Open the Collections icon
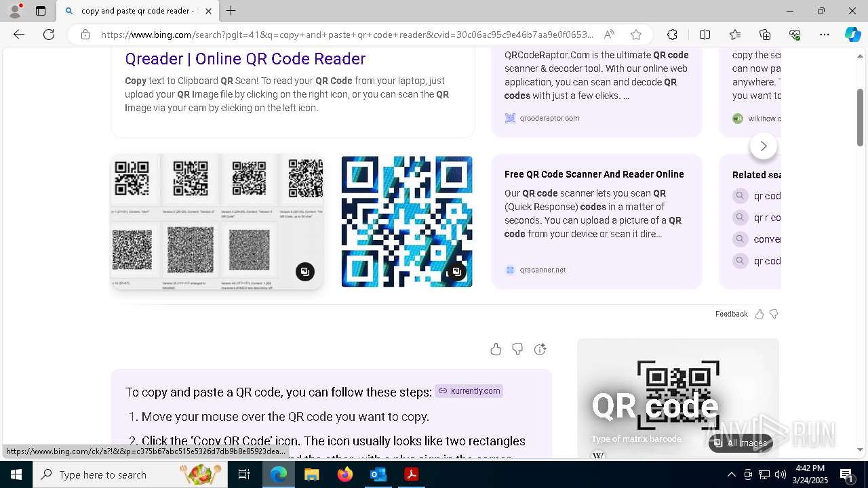 coord(765,35)
